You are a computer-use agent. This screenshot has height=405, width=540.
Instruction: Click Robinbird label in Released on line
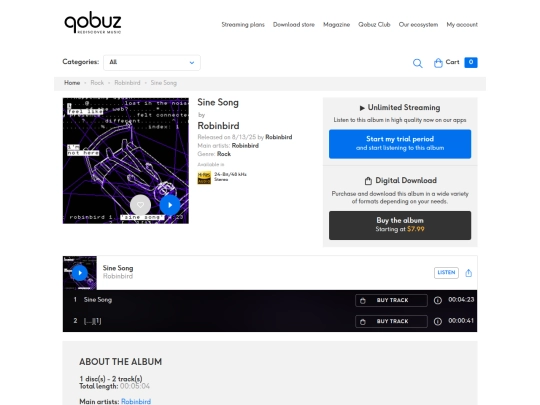click(279, 137)
